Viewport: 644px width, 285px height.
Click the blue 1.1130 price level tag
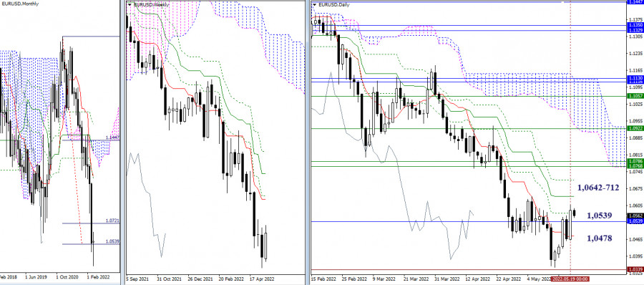coord(635,78)
